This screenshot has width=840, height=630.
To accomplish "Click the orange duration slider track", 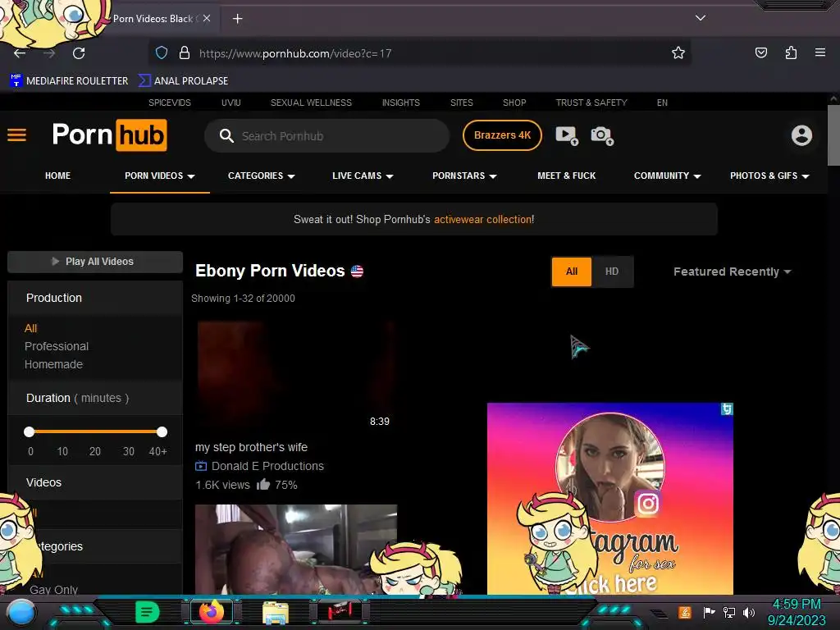I will [95, 431].
